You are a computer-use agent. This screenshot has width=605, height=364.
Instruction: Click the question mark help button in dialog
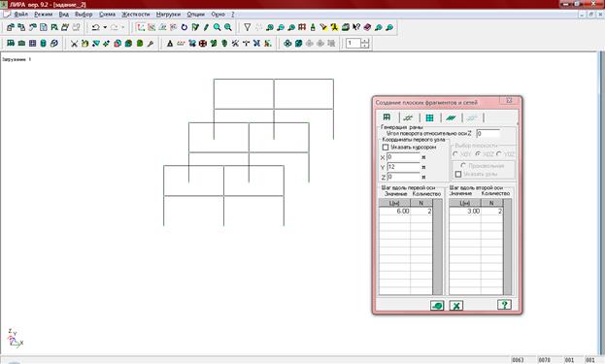(x=504, y=305)
